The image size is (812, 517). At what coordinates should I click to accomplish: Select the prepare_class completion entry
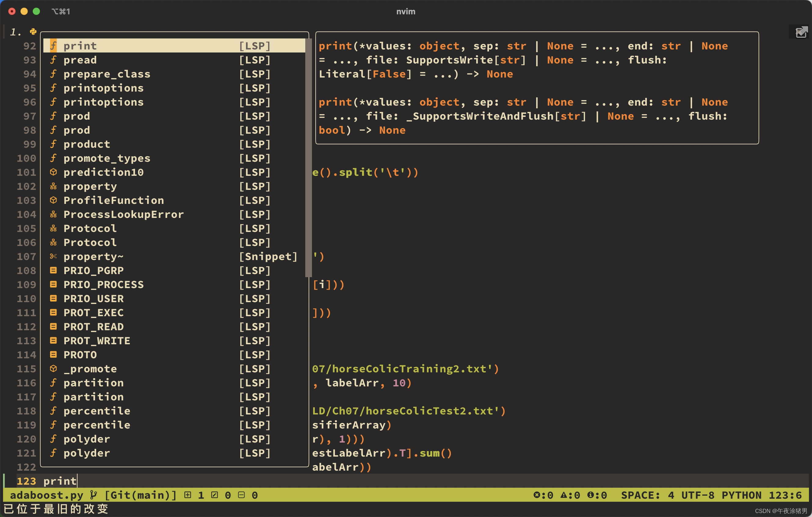[x=107, y=74]
